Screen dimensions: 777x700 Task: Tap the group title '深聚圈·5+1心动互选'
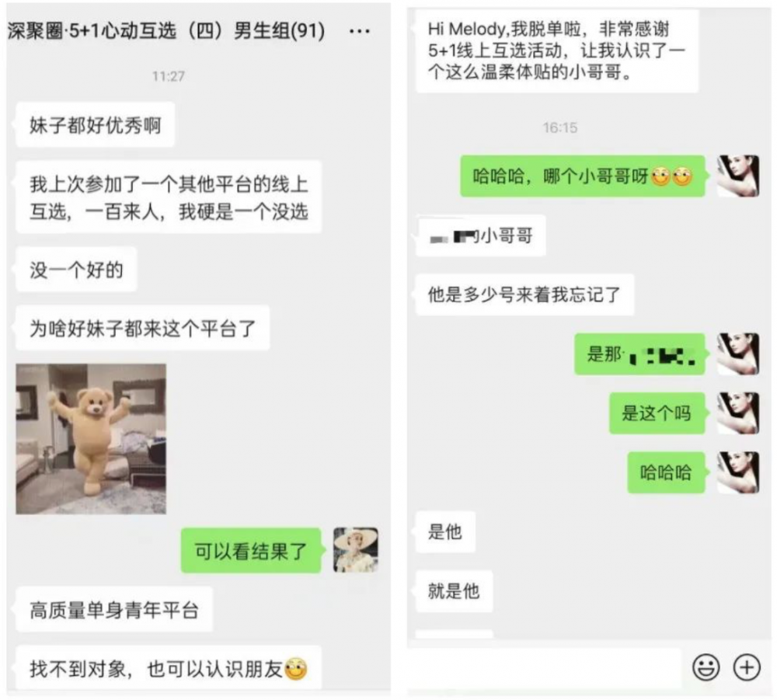92,31
